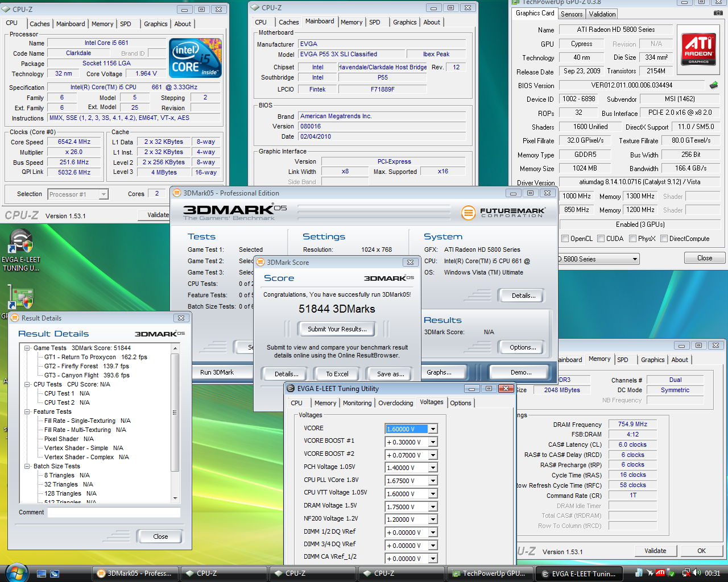This screenshot has height=582, width=728.
Task: Click the Result Details window title icon
Action: click(15, 318)
